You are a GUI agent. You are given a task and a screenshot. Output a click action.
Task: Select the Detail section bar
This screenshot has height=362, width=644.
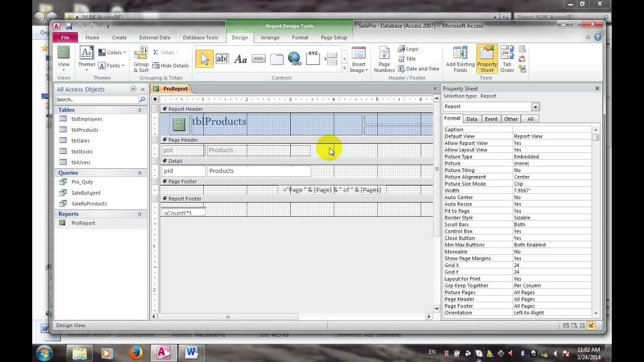tap(296, 161)
